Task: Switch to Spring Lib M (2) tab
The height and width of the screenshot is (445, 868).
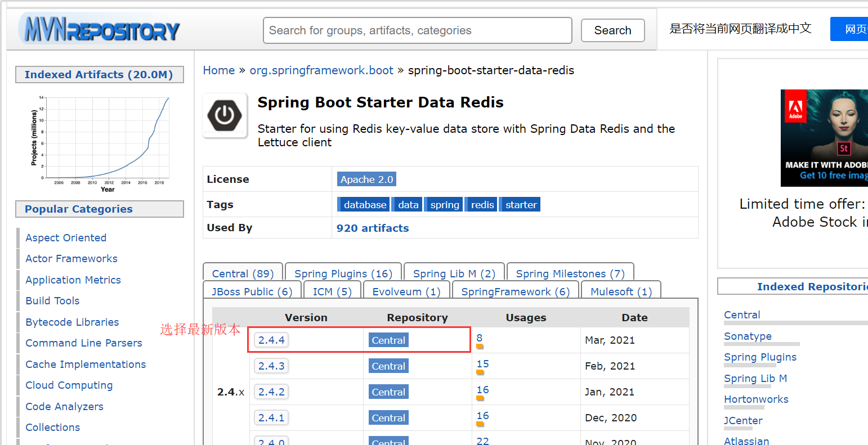Action: point(454,273)
